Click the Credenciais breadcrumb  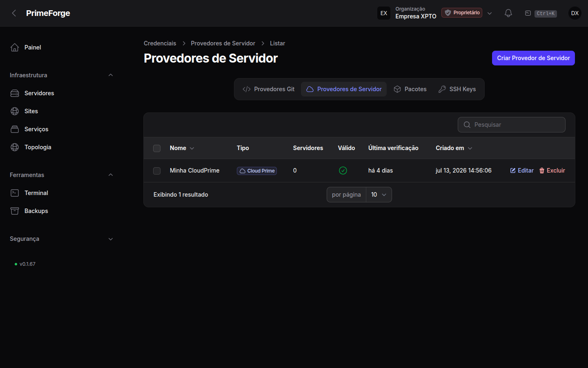point(160,43)
